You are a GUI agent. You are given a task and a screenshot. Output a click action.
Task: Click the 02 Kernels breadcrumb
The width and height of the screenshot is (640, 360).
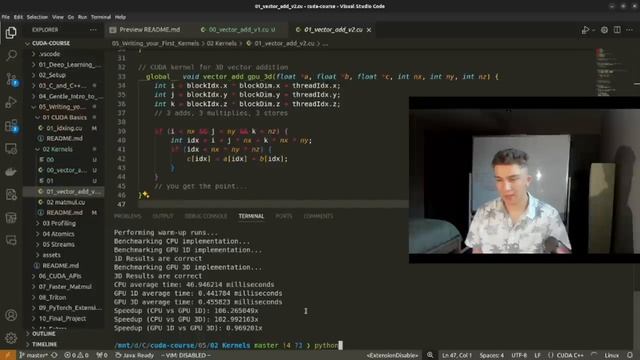[221, 43]
